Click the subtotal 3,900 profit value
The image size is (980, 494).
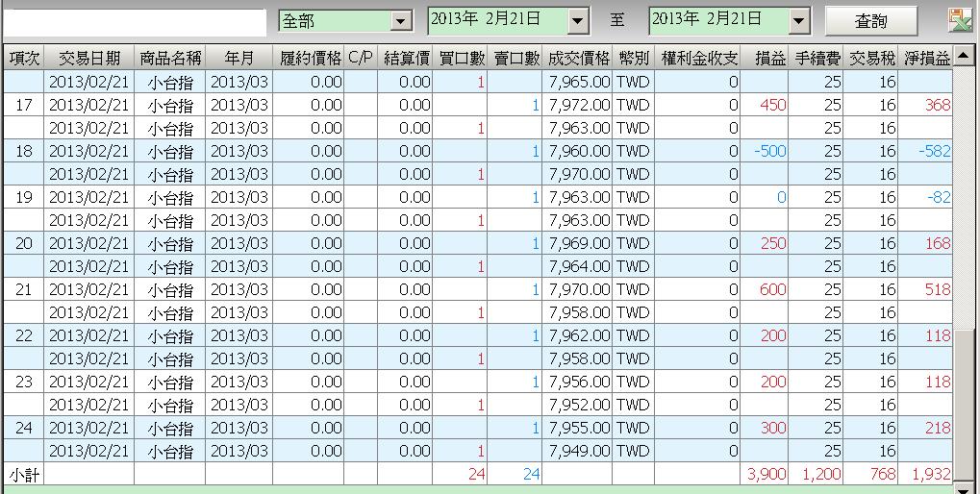coord(766,474)
